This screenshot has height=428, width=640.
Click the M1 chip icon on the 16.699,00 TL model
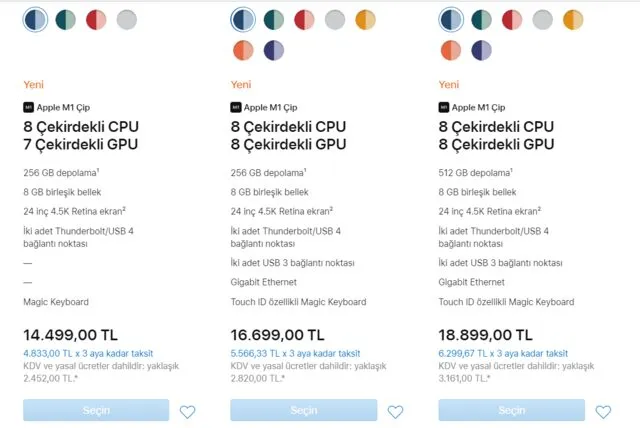236,106
